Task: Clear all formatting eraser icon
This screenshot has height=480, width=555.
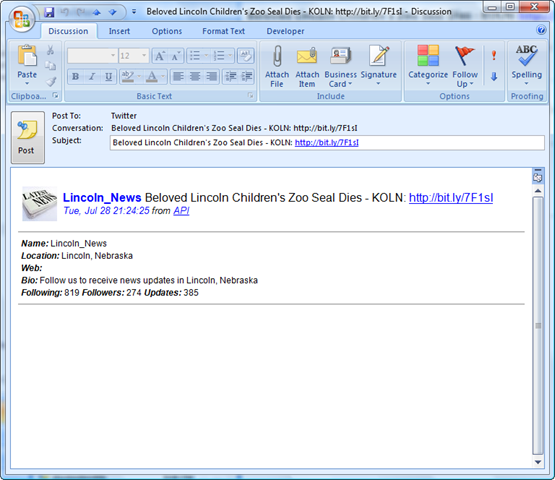Action: click(246, 56)
